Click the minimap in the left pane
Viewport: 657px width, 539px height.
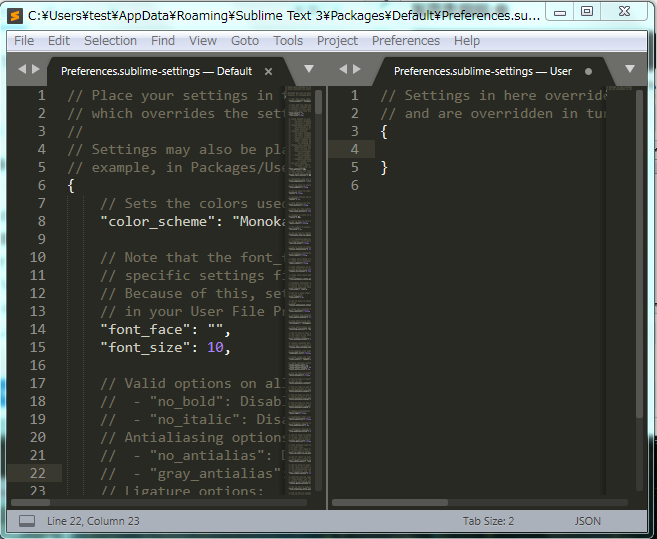pyautogui.click(x=300, y=289)
